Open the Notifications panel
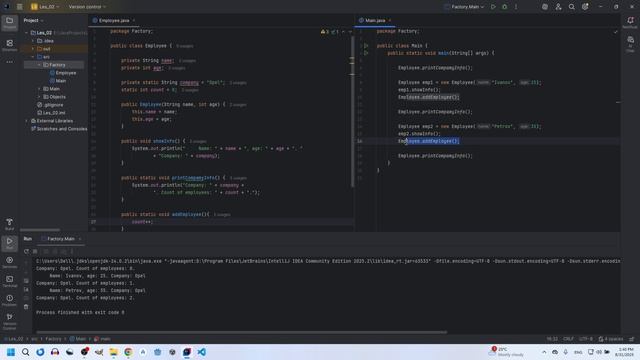This screenshot has height=360, width=640. [x=630, y=22]
